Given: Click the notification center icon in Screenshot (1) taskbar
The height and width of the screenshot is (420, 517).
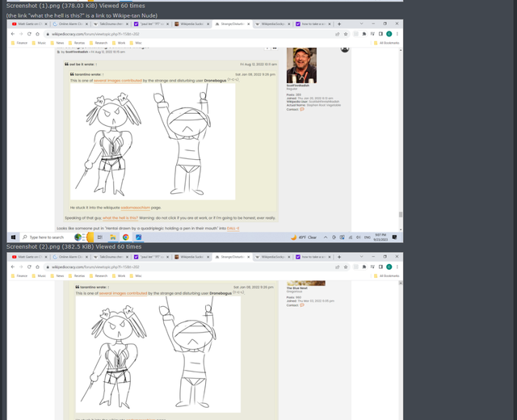Looking at the screenshot, I should 394,237.
